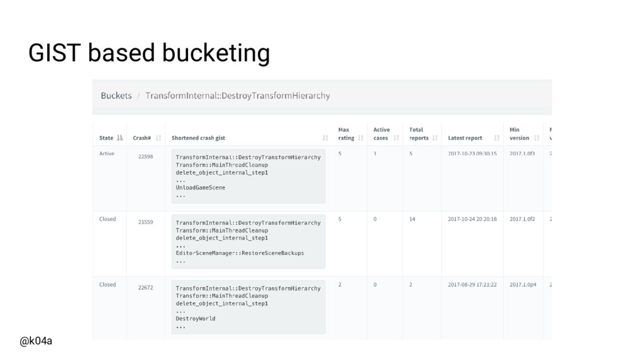644x362 pixels.
Task: Click the Latest report column header text
Action: [x=465, y=138]
